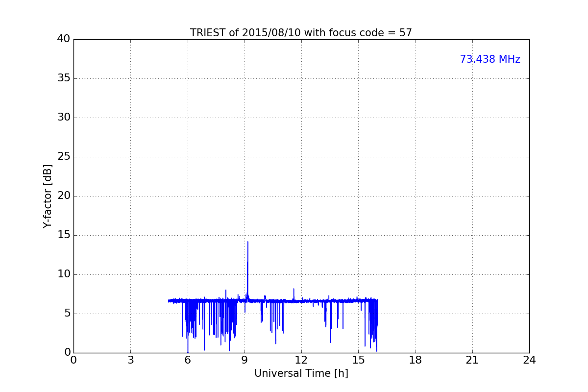588x392 pixels.
Task: Click the 'Y-factor [dB]' axis label
Action: pyautogui.click(x=48, y=196)
